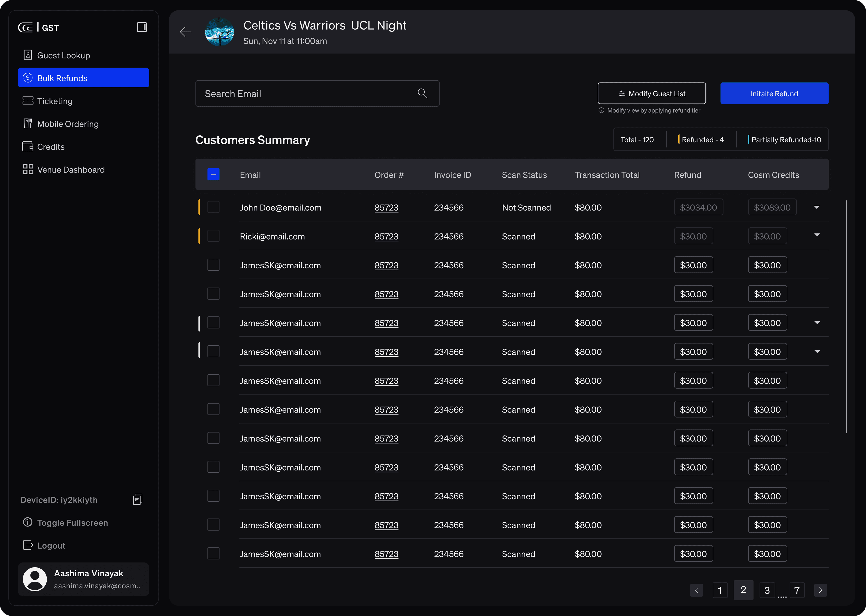Click the user avatar icon for Aashima Vinayak
Screen dimensions: 866x616
point(35,579)
